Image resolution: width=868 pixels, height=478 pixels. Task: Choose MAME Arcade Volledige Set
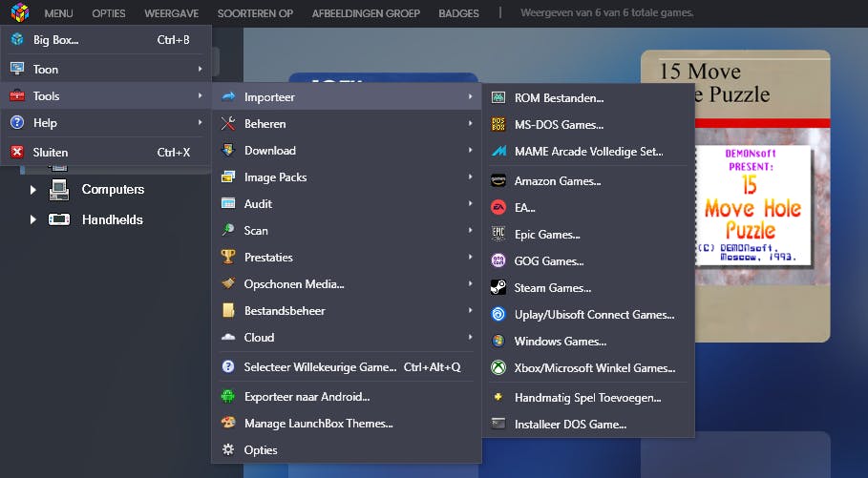click(x=588, y=151)
